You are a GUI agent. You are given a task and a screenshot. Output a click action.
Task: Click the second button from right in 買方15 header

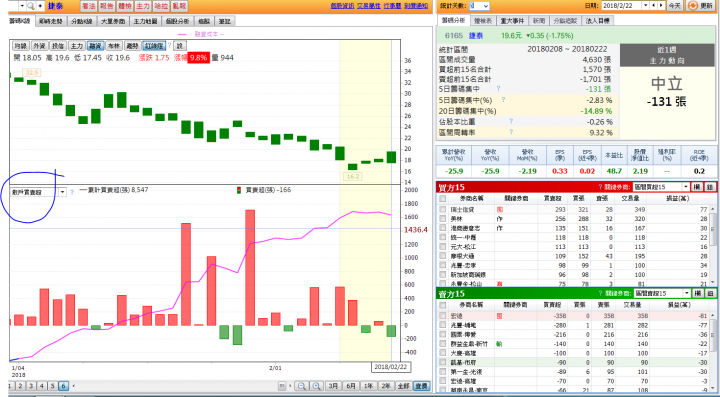tap(698, 187)
